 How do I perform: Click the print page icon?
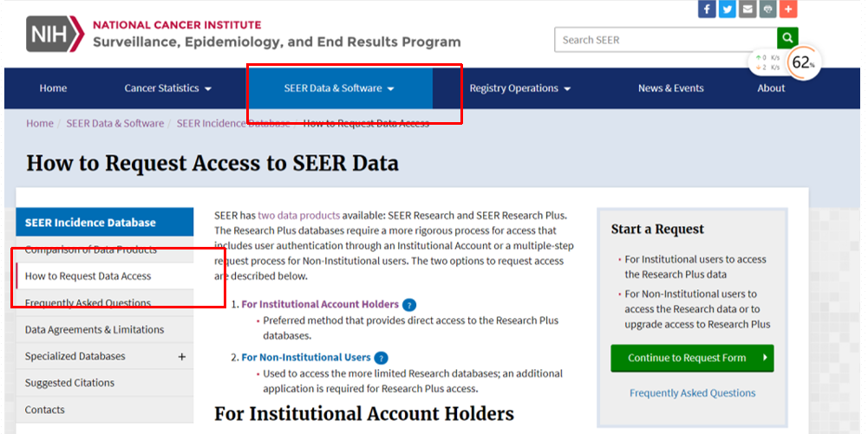767,9
